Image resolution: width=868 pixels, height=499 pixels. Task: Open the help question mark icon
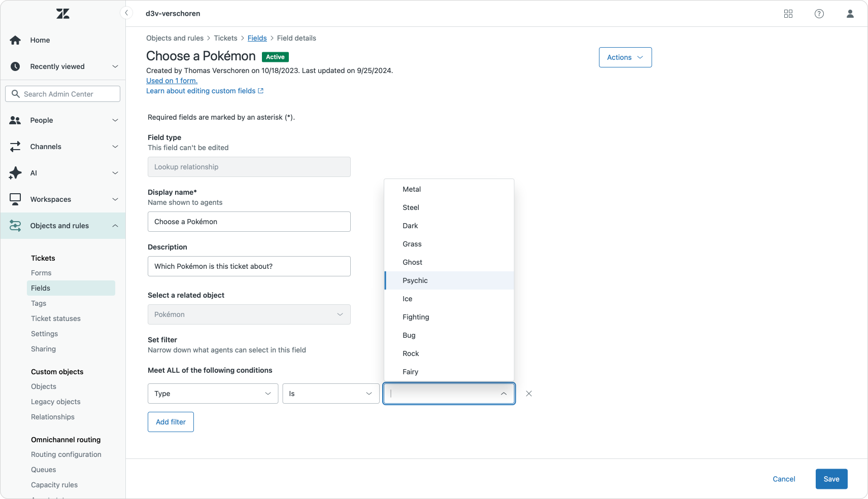[x=819, y=14]
